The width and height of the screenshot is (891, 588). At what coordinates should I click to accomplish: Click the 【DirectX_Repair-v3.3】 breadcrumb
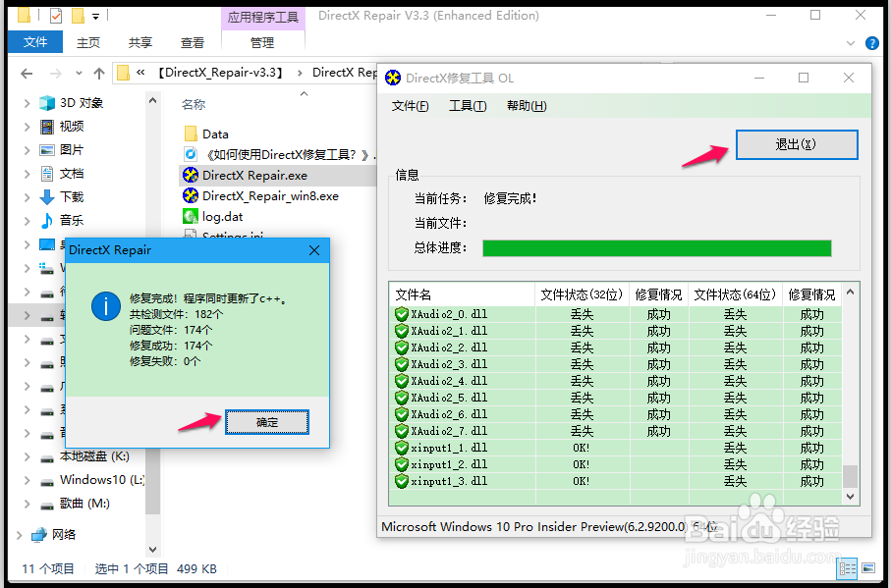(x=220, y=73)
